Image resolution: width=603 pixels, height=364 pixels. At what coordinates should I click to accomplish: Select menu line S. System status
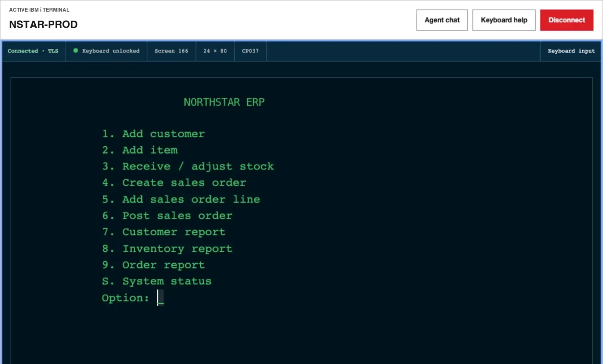157,281
